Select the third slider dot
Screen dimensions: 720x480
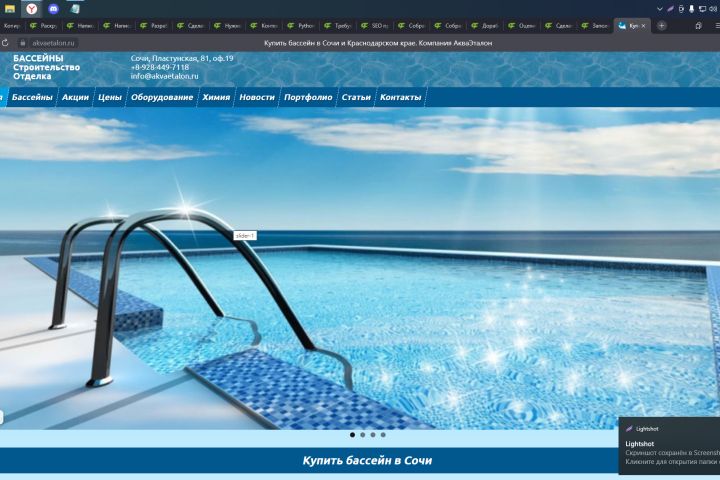[x=373, y=435]
